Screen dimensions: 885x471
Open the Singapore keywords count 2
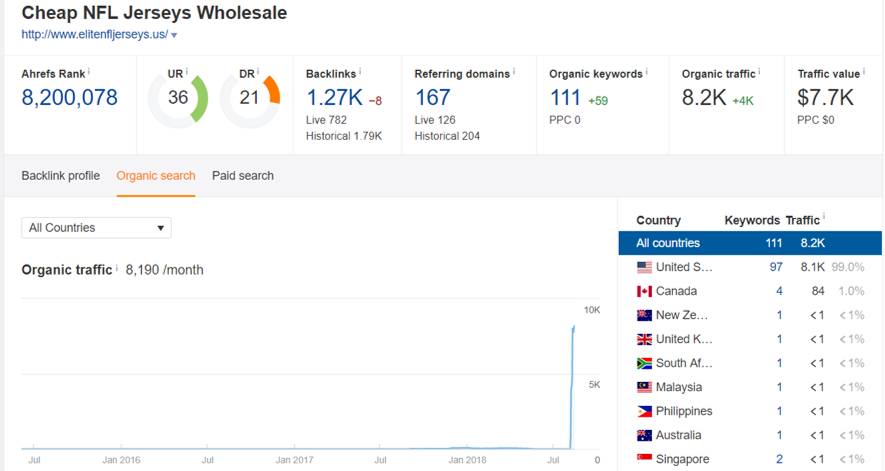pyautogui.click(x=779, y=459)
